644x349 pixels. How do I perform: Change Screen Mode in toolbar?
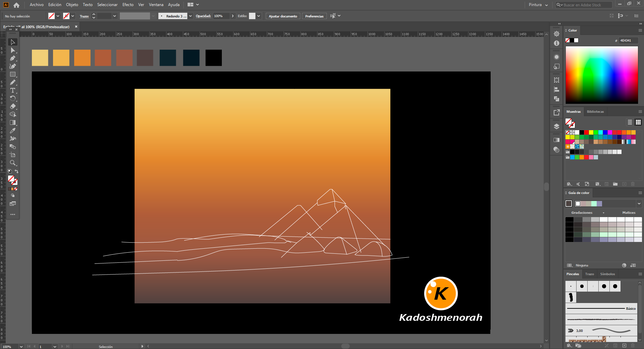13,204
